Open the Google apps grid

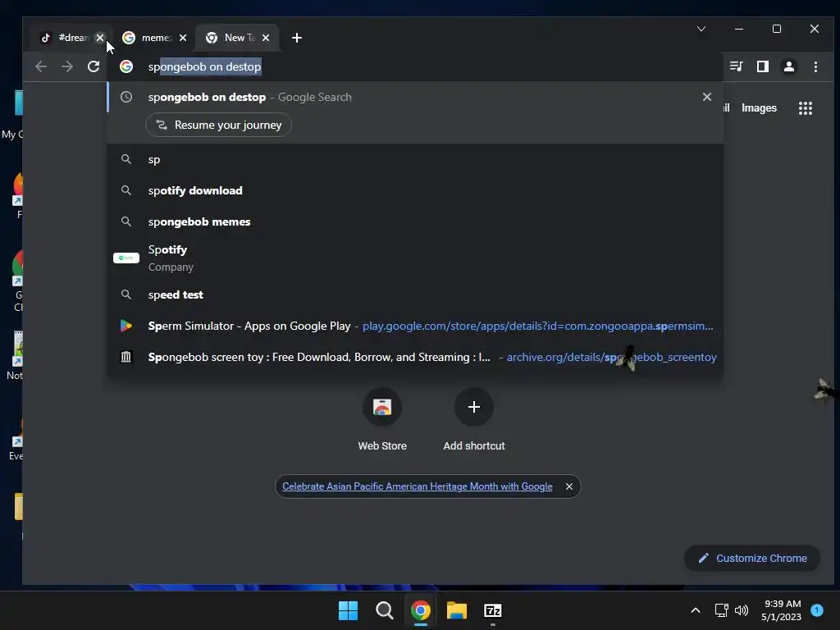[806, 108]
